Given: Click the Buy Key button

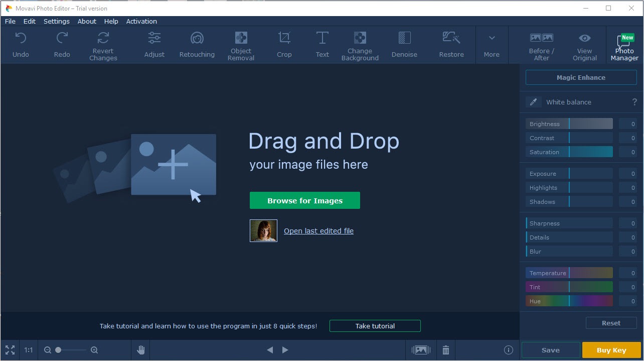Looking at the screenshot, I should (611, 350).
